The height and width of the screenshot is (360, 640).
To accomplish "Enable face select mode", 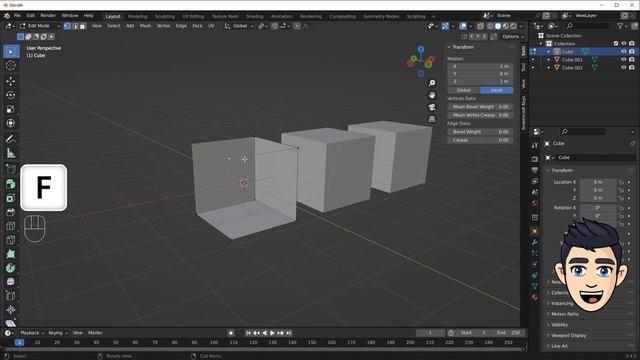I will 83,26.
